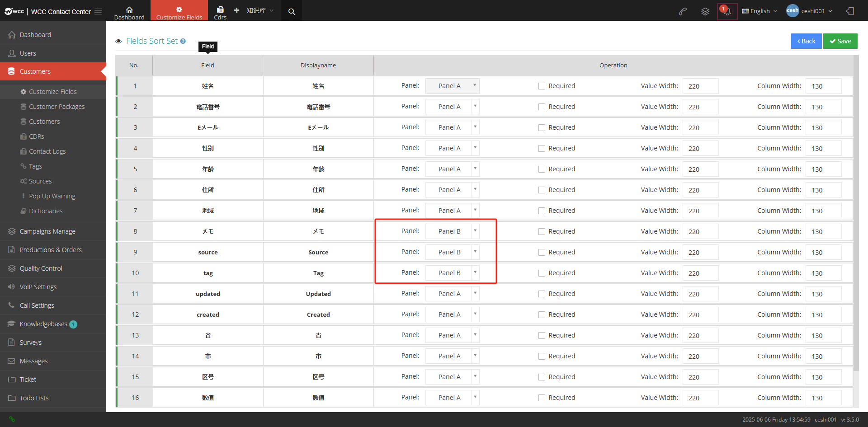Click the Dictionaries book icon in the sidebar
Viewport: 868px width, 427px height.
click(x=24, y=211)
